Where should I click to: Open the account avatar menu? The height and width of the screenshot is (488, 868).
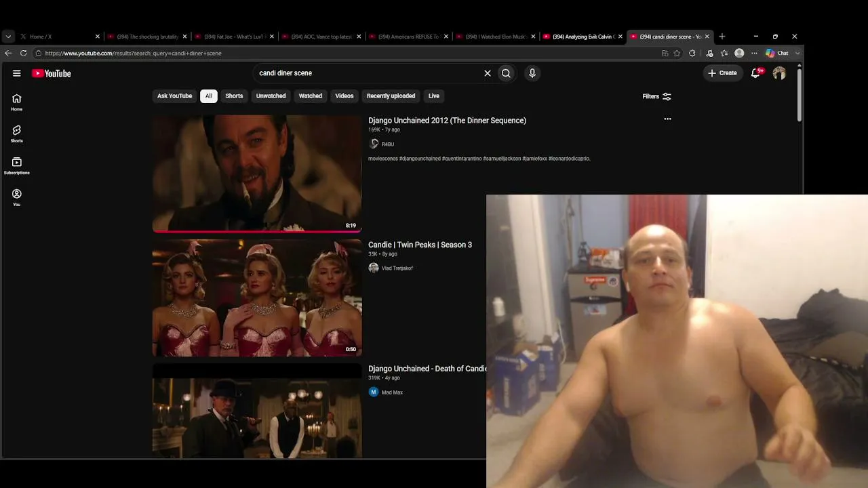pyautogui.click(x=779, y=73)
